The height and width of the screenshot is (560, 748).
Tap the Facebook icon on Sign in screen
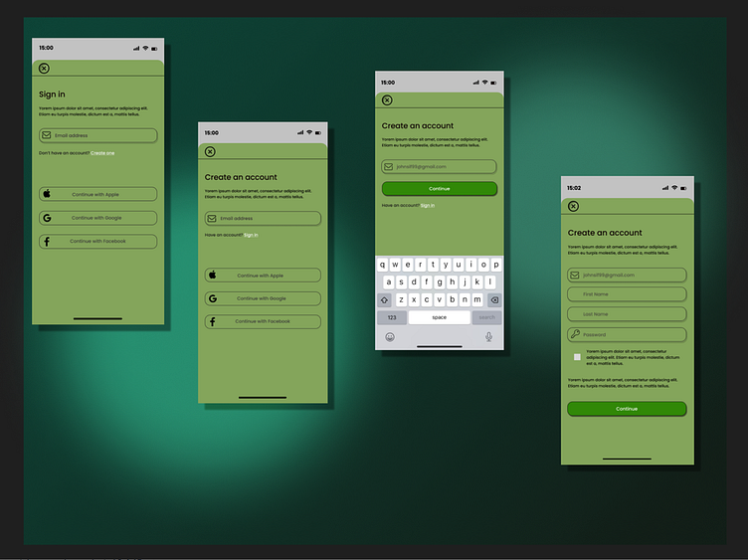point(47,242)
